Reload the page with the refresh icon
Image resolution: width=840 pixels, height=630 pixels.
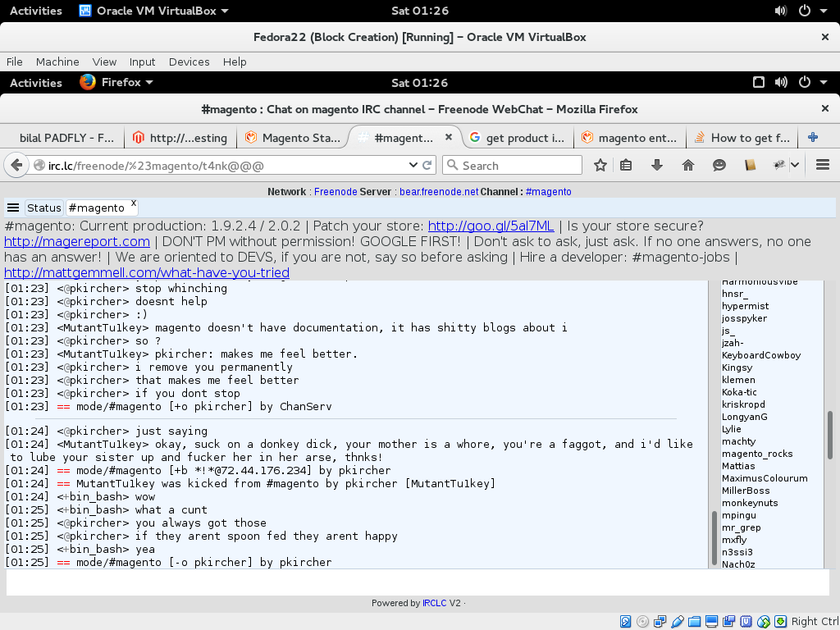point(427,165)
